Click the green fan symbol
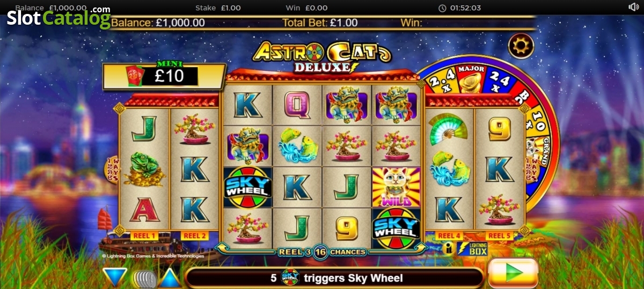Image resolution: width=644 pixels, height=289 pixels. pos(448,128)
